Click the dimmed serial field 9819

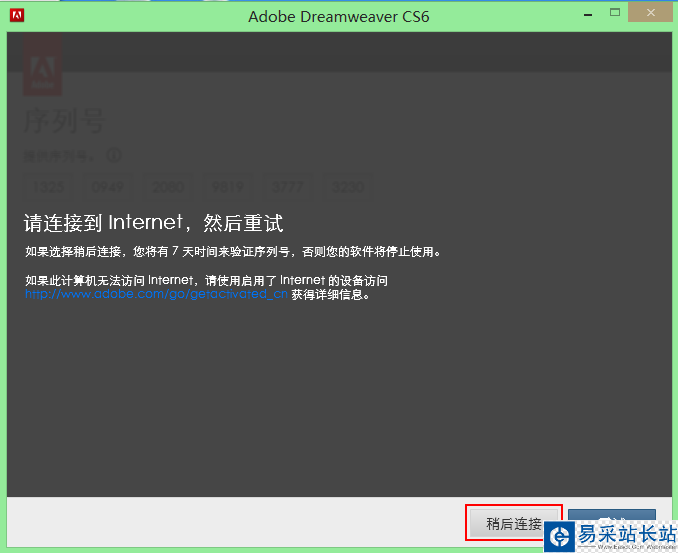click(x=228, y=187)
